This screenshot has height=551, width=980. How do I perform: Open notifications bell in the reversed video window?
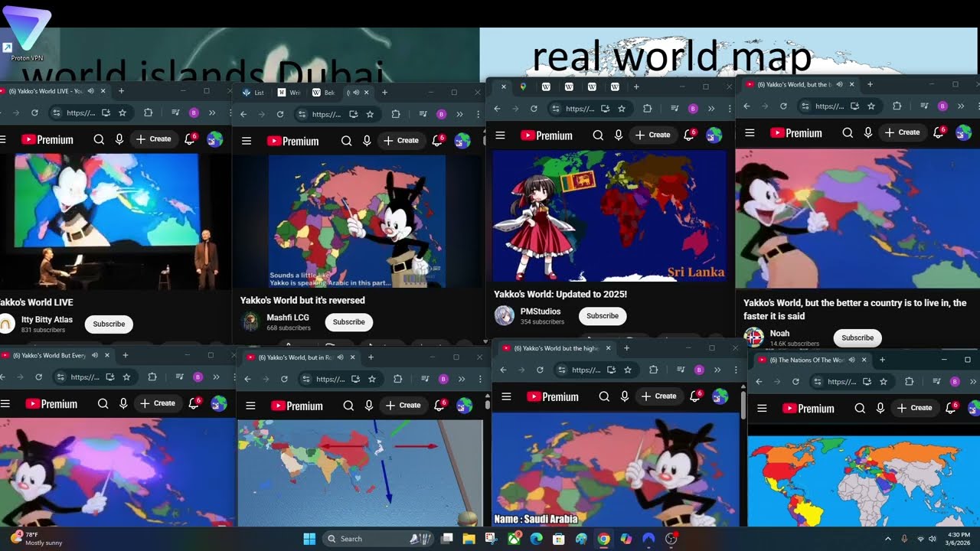(x=438, y=141)
